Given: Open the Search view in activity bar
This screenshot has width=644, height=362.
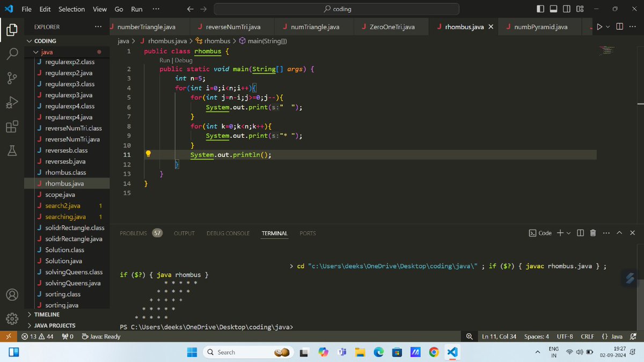Looking at the screenshot, I should pyautogui.click(x=12, y=54).
